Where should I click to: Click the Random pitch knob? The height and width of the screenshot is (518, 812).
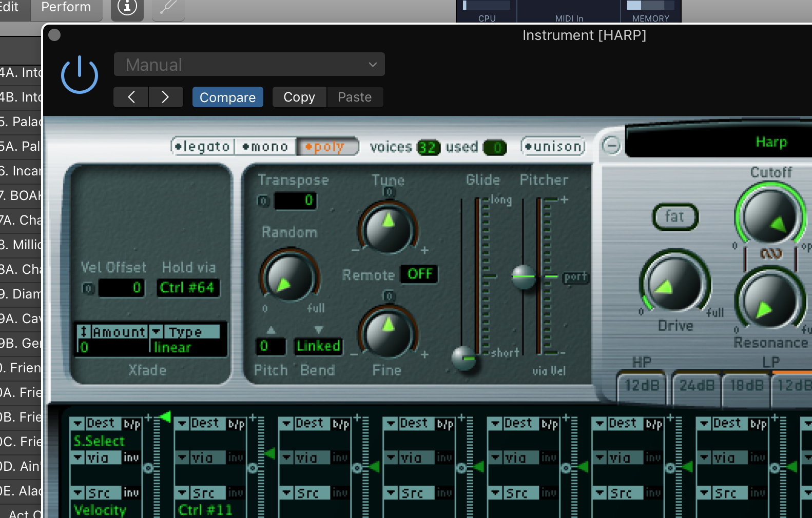[289, 277]
